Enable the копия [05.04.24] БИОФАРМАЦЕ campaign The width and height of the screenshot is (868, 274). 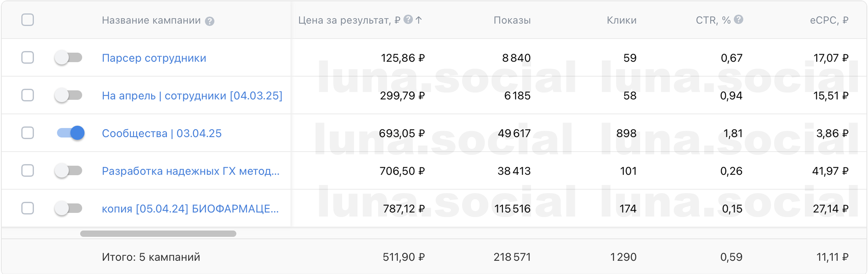pyautogui.click(x=69, y=208)
